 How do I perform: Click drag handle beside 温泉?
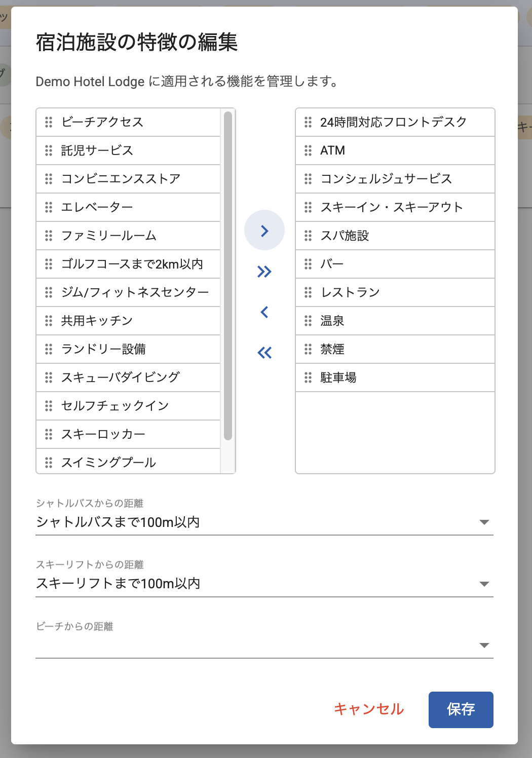point(308,321)
